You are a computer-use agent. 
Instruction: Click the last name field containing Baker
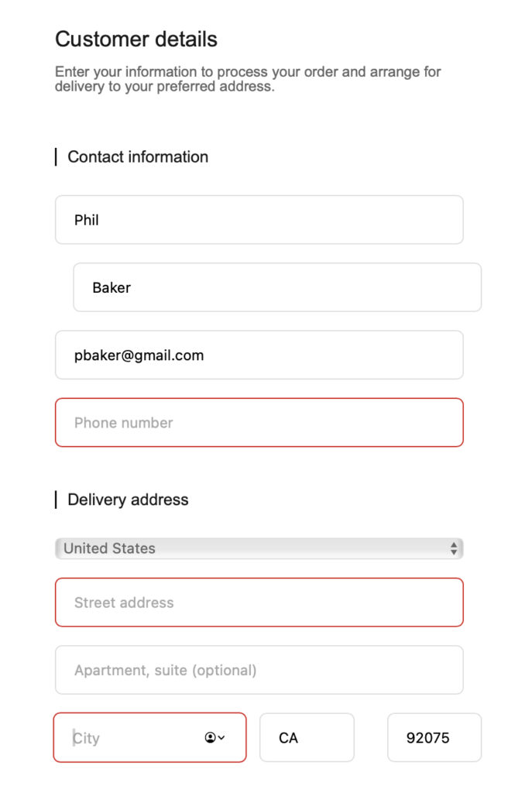click(x=277, y=287)
